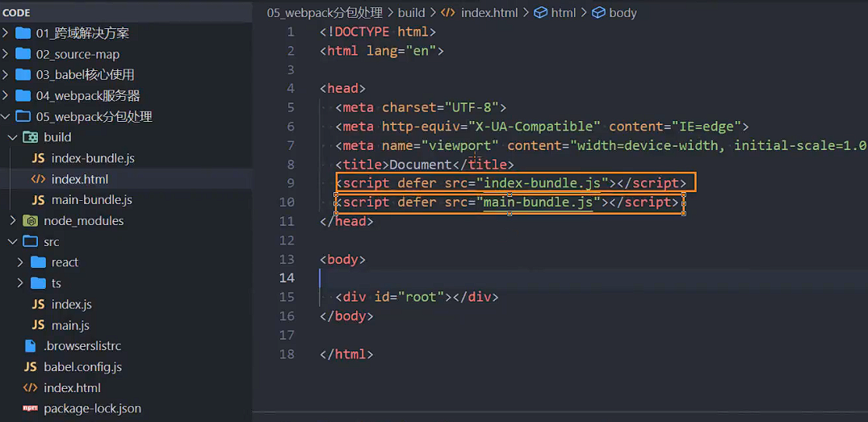Screen dimensions: 868x422
Task: Expand the react folder chevron
Action: [x=21, y=262]
